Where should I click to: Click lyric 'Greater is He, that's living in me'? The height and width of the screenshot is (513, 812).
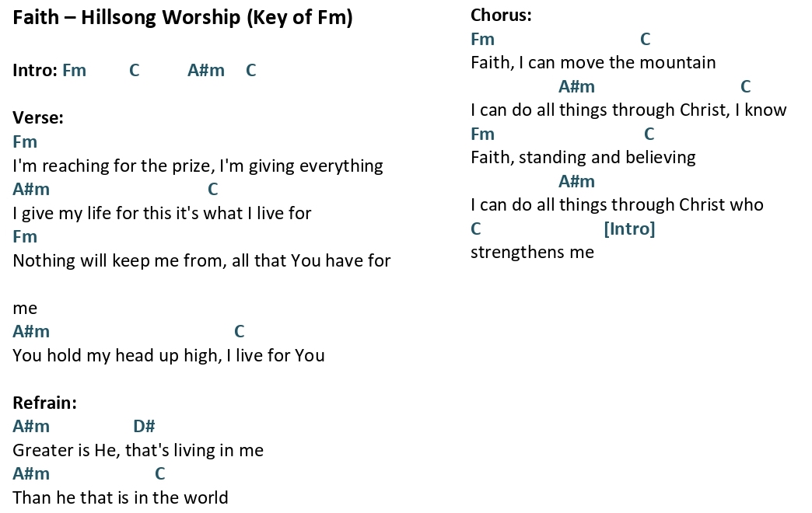tap(138, 450)
